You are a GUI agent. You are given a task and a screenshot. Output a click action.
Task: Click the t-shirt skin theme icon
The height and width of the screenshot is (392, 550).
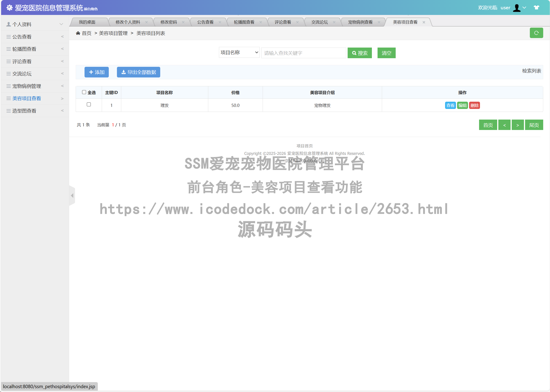click(536, 7)
